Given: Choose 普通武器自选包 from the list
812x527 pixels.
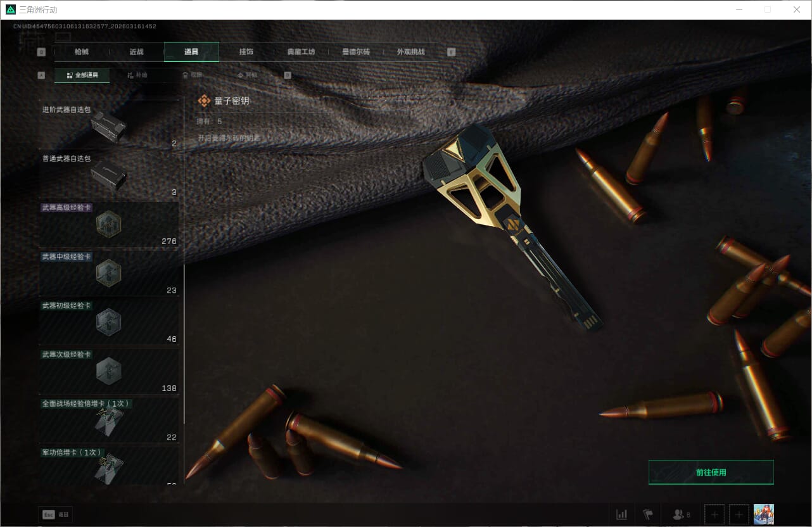Looking at the screenshot, I should [109, 175].
